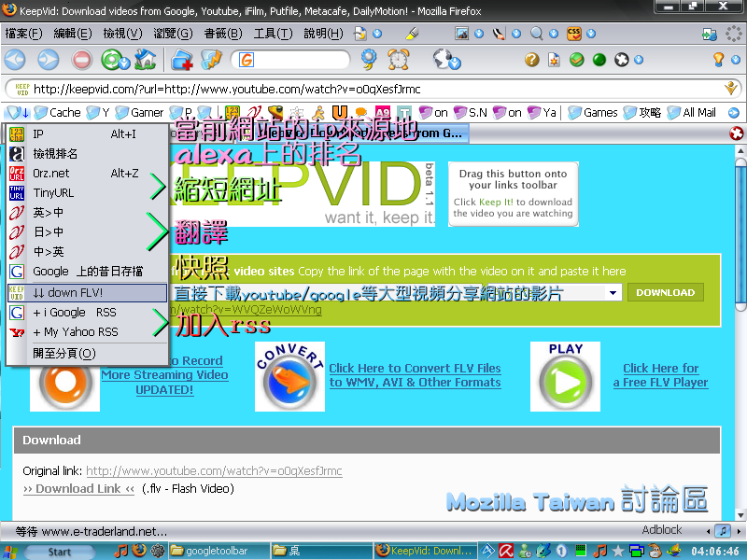Click the red tab close button
747x560 pixels.
(x=737, y=133)
